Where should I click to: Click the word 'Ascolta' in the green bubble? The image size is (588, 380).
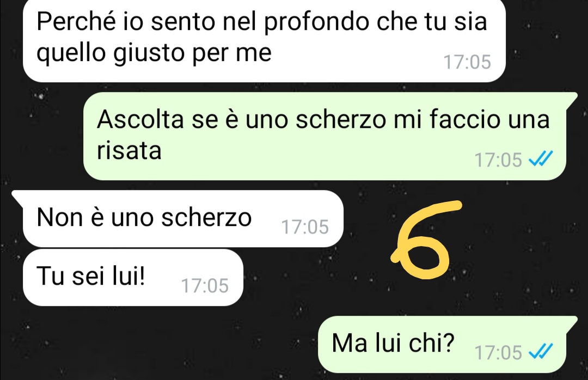(140, 119)
